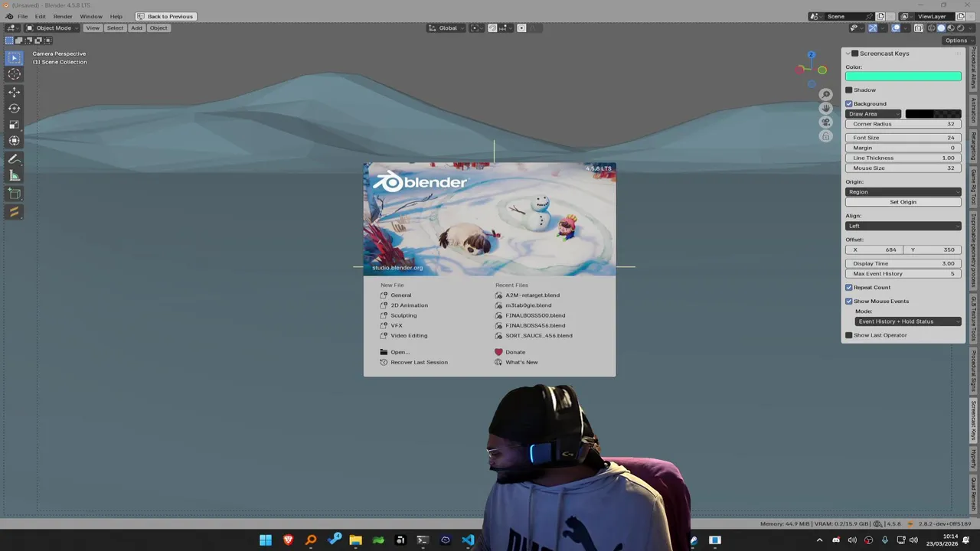Activate the Cursor tool in the toolbar

14,74
